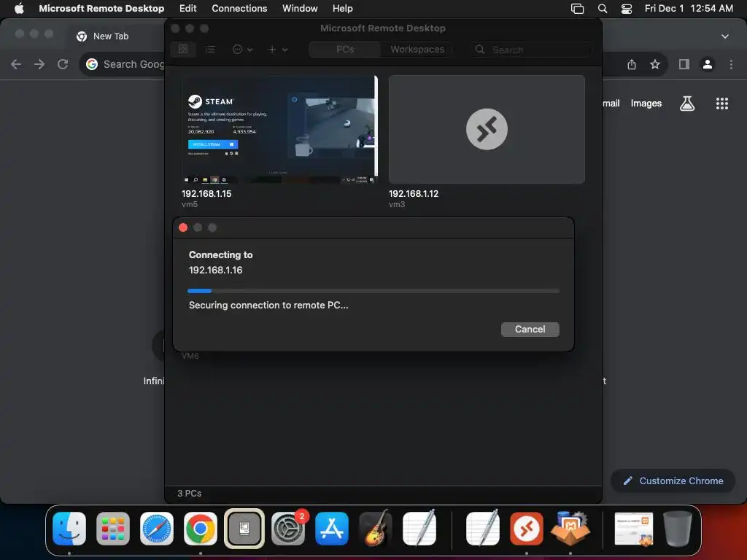
Task: Open the more options ellipsis dropdown
Action: [242, 49]
